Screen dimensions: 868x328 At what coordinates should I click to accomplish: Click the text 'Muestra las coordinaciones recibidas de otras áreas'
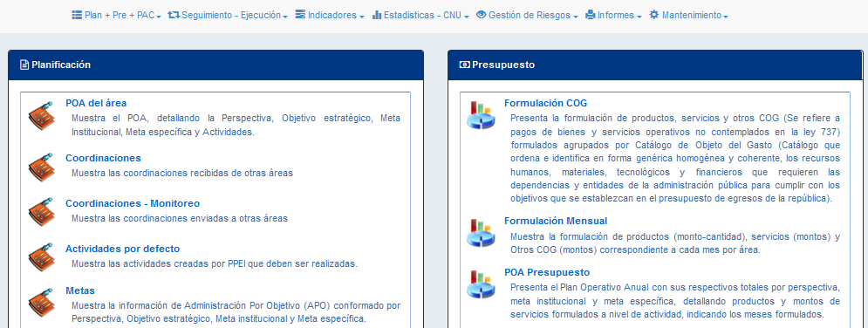pyautogui.click(x=182, y=173)
